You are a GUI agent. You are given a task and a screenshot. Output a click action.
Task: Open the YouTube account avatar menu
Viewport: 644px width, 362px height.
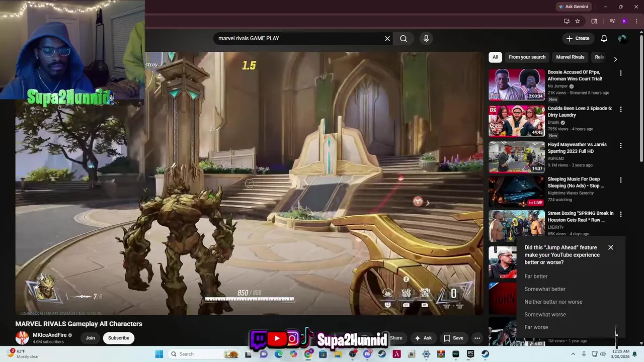click(622, 39)
